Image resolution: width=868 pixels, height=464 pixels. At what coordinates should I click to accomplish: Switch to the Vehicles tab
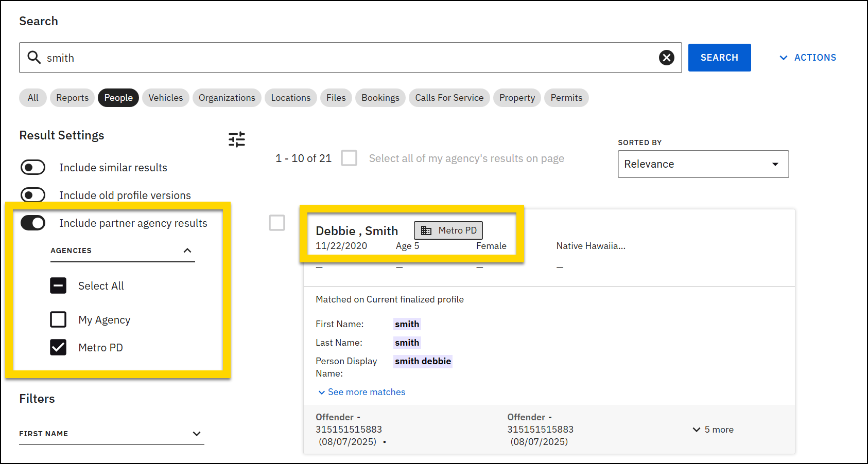tap(166, 98)
